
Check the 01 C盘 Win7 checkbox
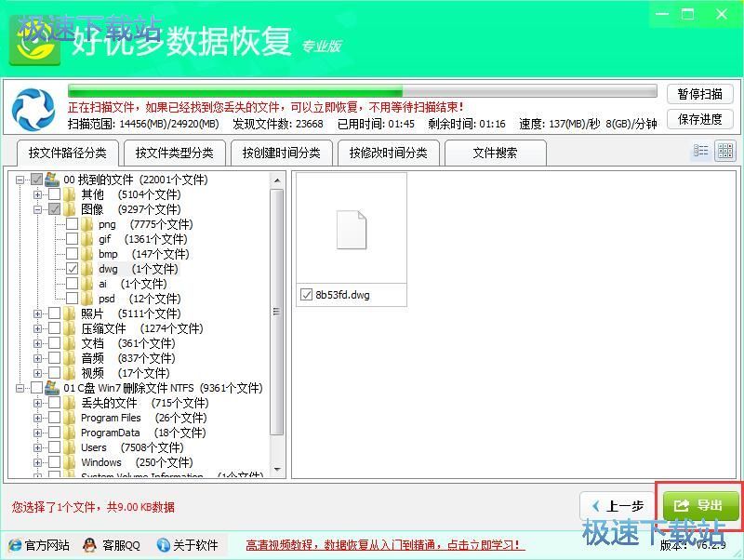tap(37, 388)
